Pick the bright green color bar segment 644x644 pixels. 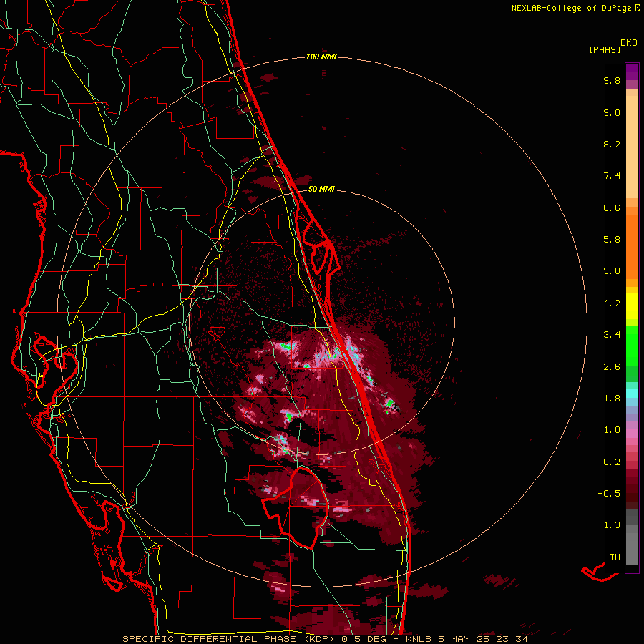coord(632,345)
